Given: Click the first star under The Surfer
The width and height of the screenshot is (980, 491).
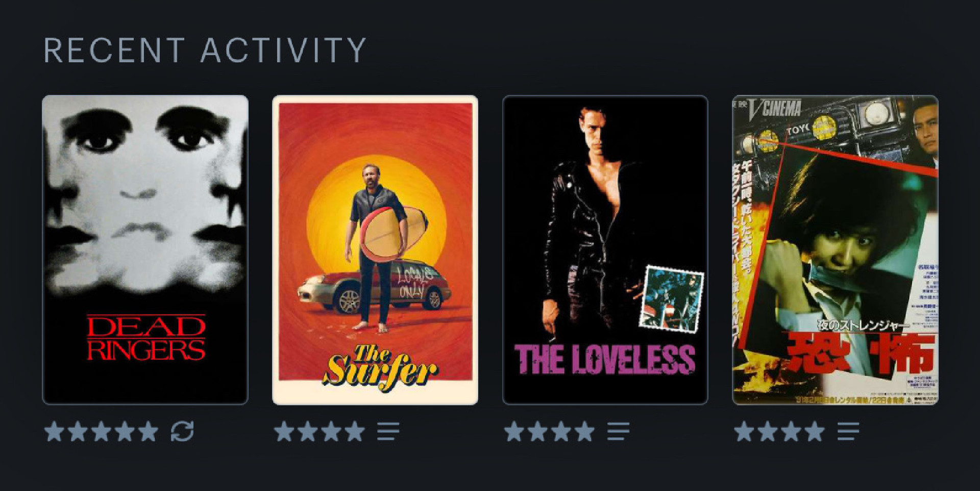Looking at the screenshot, I should point(284,431).
